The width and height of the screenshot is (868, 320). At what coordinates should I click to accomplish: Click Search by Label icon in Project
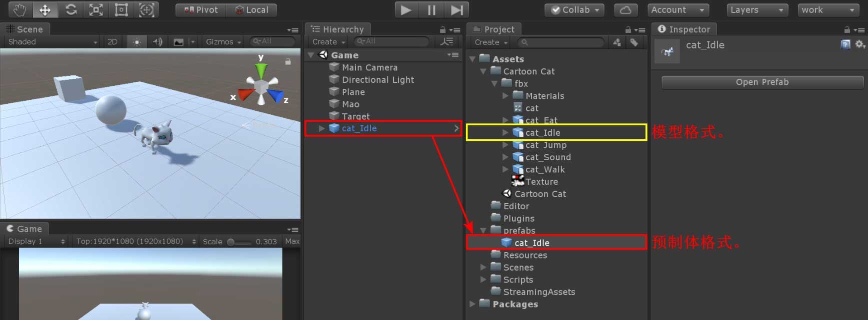coord(634,42)
